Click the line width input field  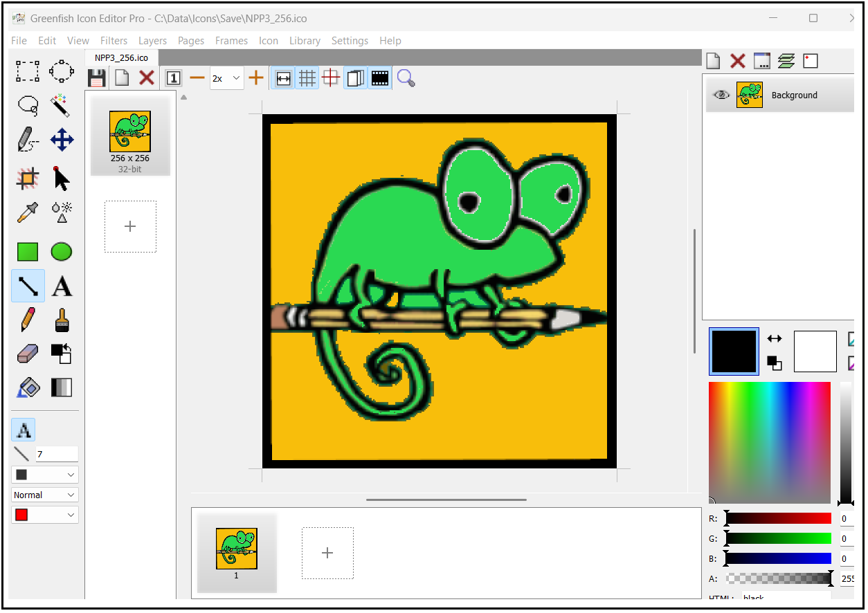tap(56, 455)
